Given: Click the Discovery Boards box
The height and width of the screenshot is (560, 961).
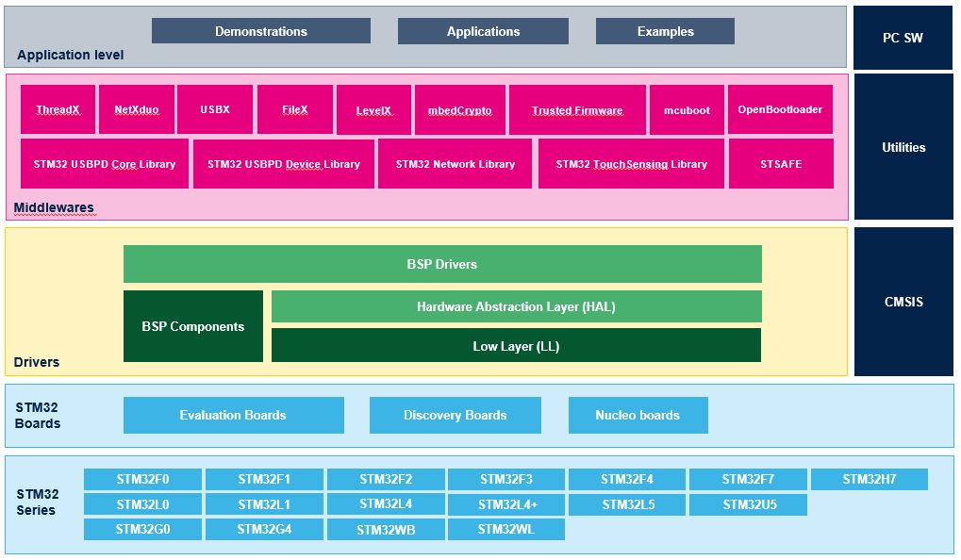Looking at the screenshot, I should point(455,415).
